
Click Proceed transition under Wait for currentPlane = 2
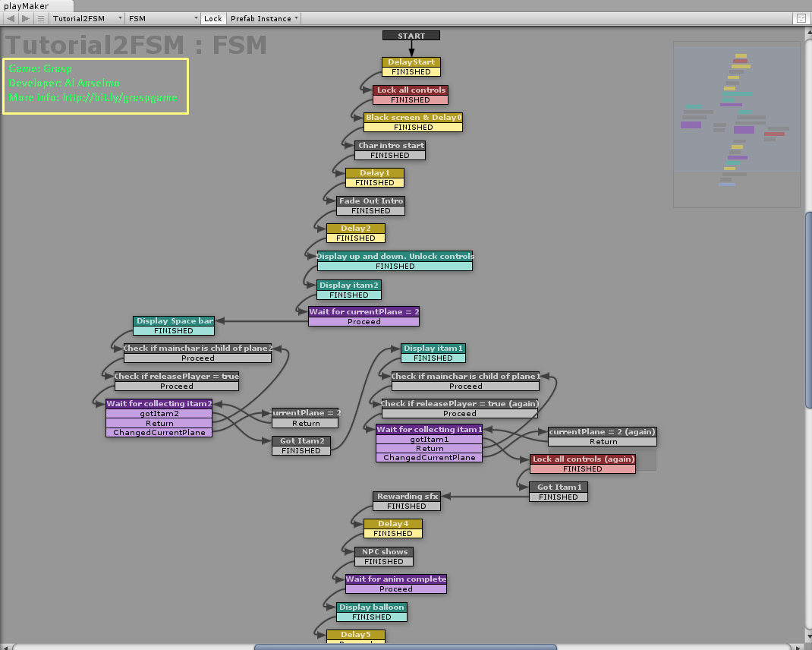tap(364, 322)
